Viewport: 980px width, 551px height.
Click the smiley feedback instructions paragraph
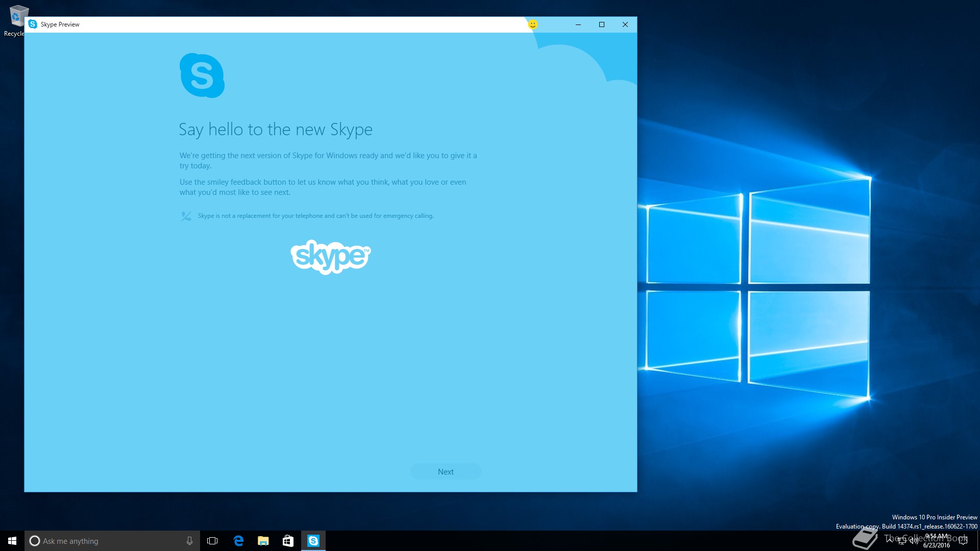point(323,187)
